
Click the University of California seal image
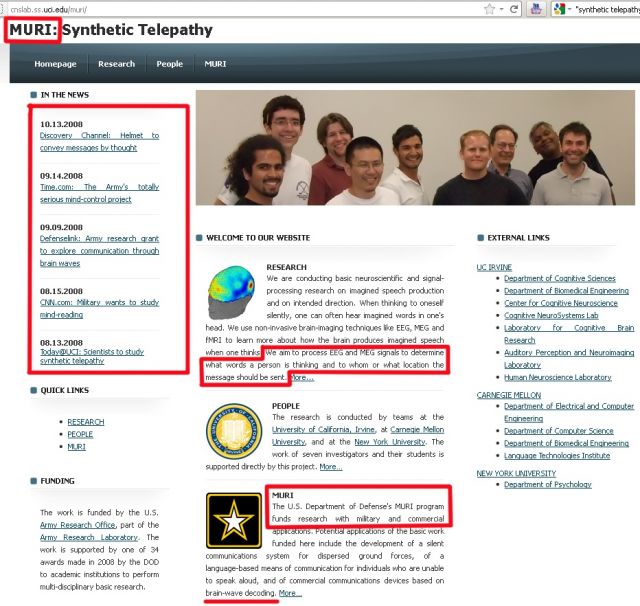234,431
